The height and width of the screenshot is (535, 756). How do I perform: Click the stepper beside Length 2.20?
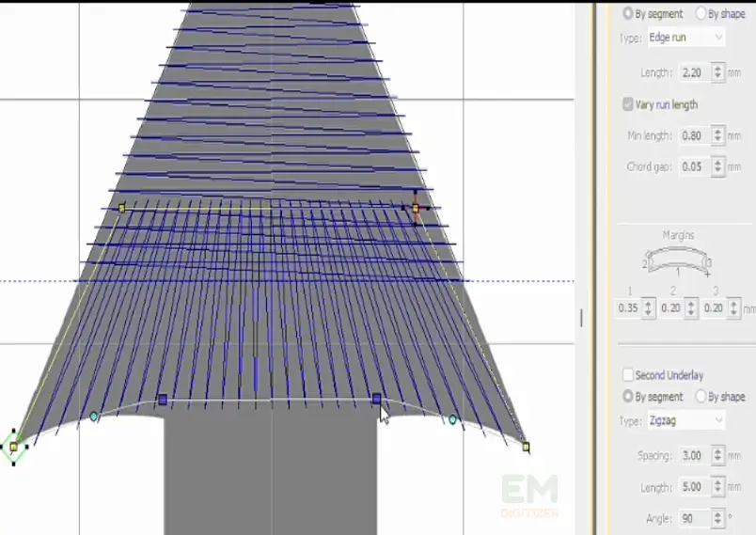tap(717, 72)
